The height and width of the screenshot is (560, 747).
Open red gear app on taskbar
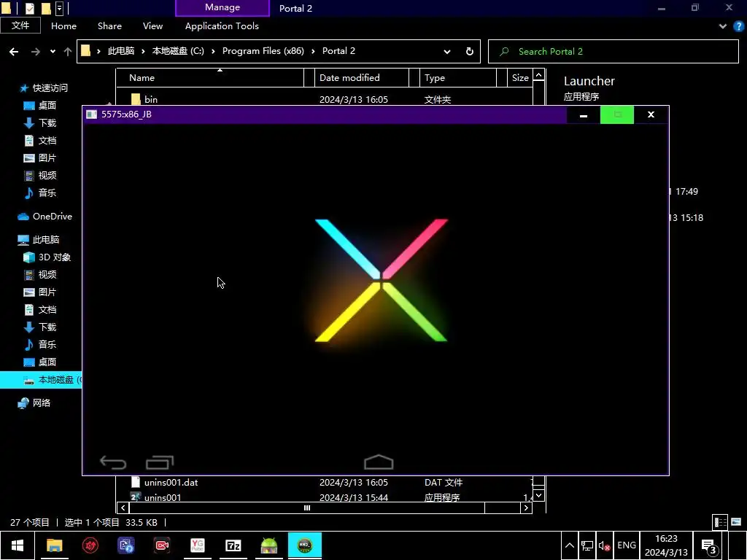(90, 545)
